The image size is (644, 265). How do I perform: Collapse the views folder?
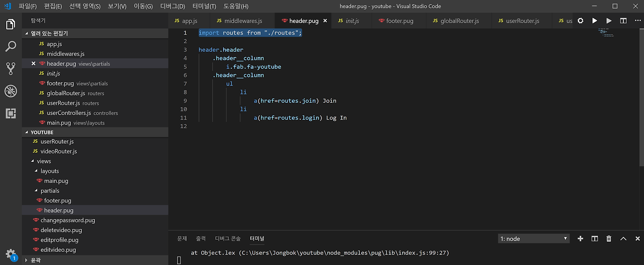pos(95,161)
